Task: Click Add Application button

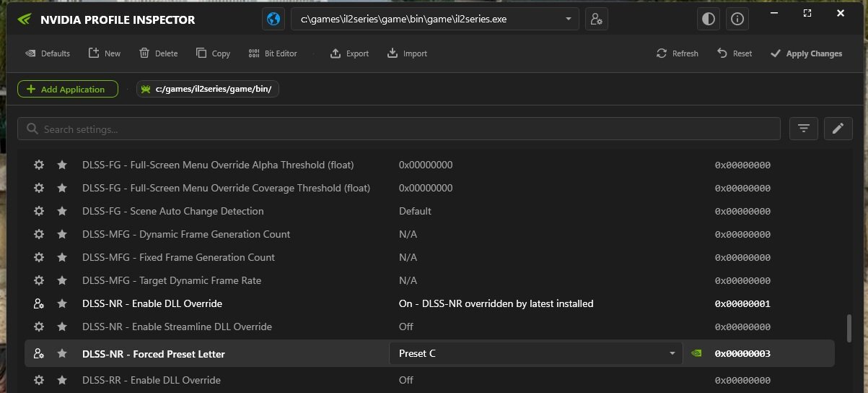Action: (68, 89)
